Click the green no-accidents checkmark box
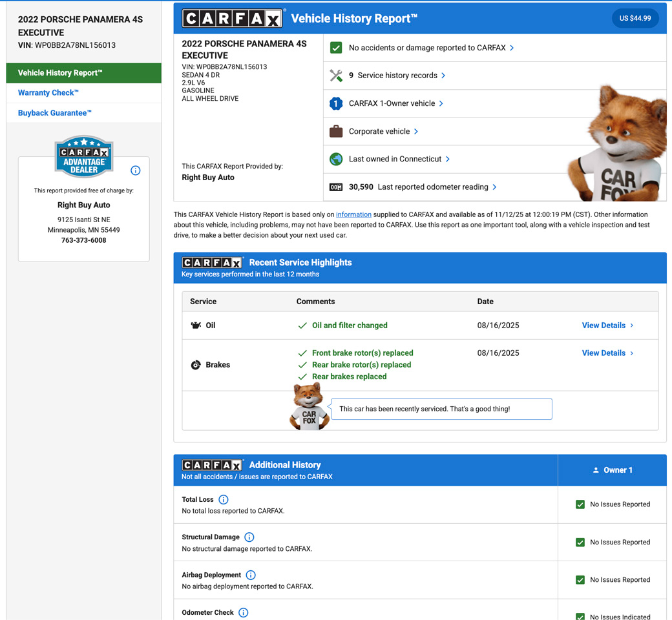 point(336,48)
